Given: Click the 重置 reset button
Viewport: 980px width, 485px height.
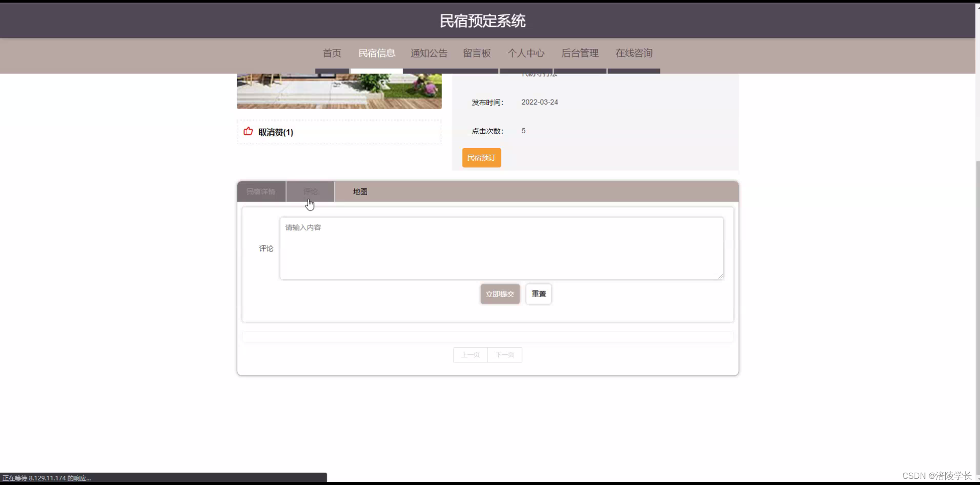Looking at the screenshot, I should tap(538, 294).
